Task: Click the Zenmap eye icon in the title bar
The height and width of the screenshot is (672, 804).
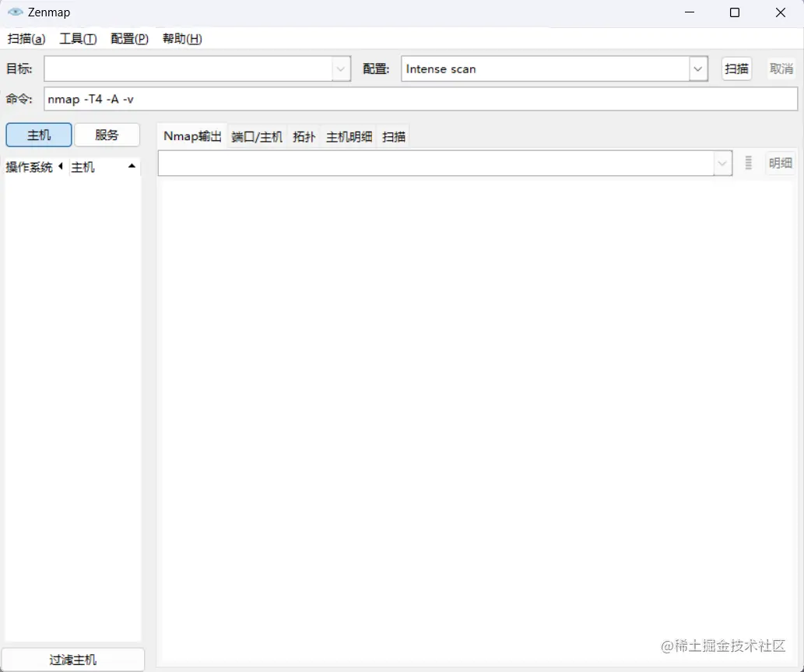Action: point(15,12)
